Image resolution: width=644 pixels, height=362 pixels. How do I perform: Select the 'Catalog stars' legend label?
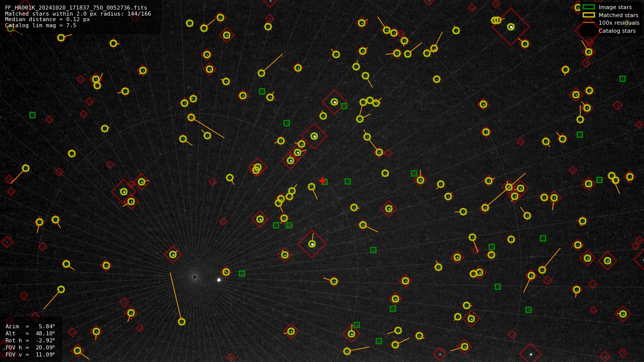pos(617,31)
